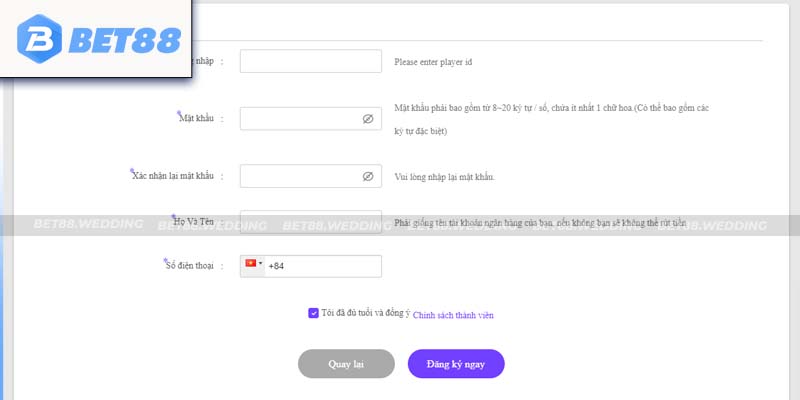Click the Tôi đã đủ tuổi và đồng ý text
The width and height of the screenshot is (800, 400).
click(366, 313)
